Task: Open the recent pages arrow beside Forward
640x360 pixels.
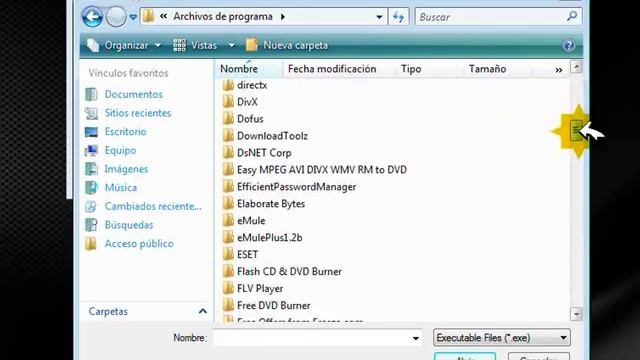Action: click(133, 17)
